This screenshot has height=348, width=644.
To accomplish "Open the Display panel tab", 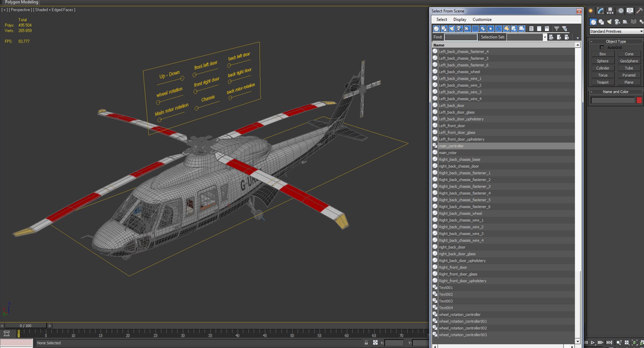I will (x=630, y=11).
